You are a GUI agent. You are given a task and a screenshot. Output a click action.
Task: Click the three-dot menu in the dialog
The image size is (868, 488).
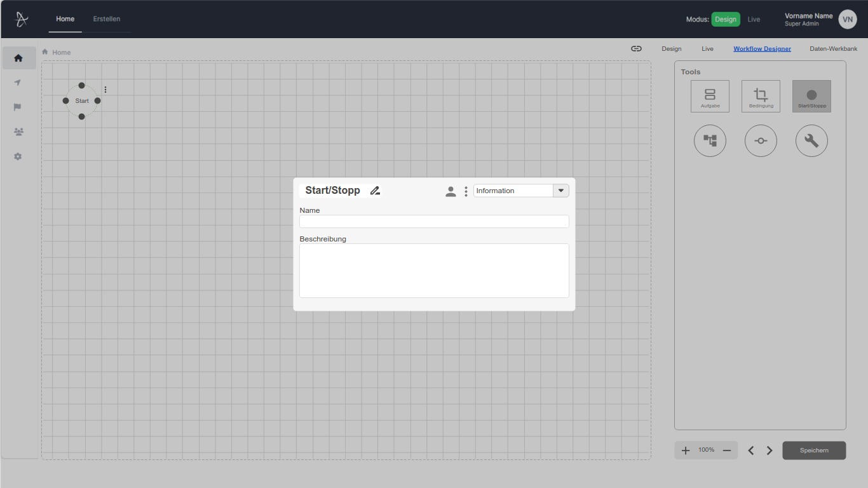coord(466,191)
